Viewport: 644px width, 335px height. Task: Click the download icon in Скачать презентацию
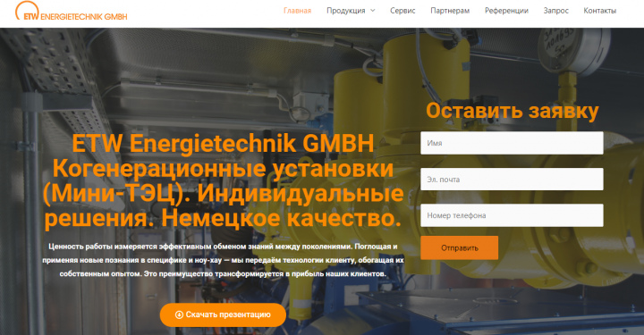[x=179, y=315]
